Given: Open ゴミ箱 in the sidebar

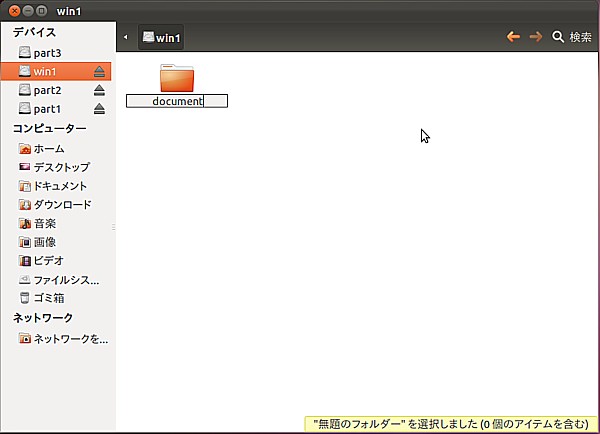Looking at the screenshot, I should [49, 298].
